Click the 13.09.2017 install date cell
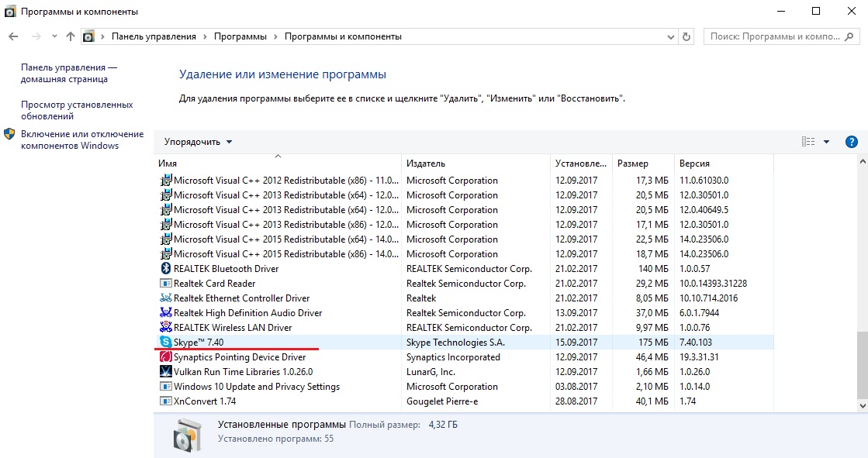The image size is (868, 458). coord(576,312)
